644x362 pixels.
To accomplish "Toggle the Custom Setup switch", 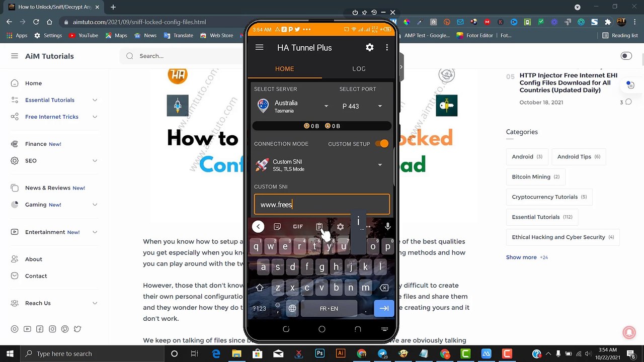I will [382, 144].
